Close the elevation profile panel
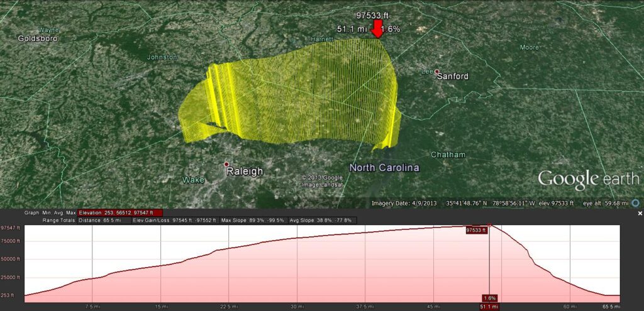The height and width of the screenshot is (311, 644). (x=640, y=214)
